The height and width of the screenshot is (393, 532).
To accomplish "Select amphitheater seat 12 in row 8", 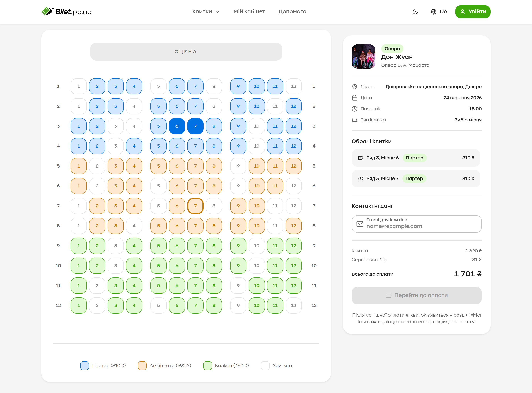I will (294, 226).
